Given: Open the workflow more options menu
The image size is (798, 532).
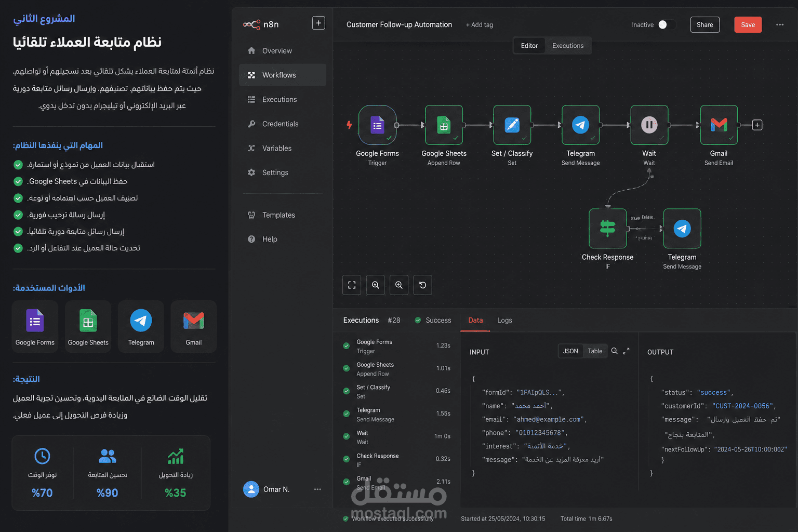Looking at the screenshot, I should click(x=780, y=24).
